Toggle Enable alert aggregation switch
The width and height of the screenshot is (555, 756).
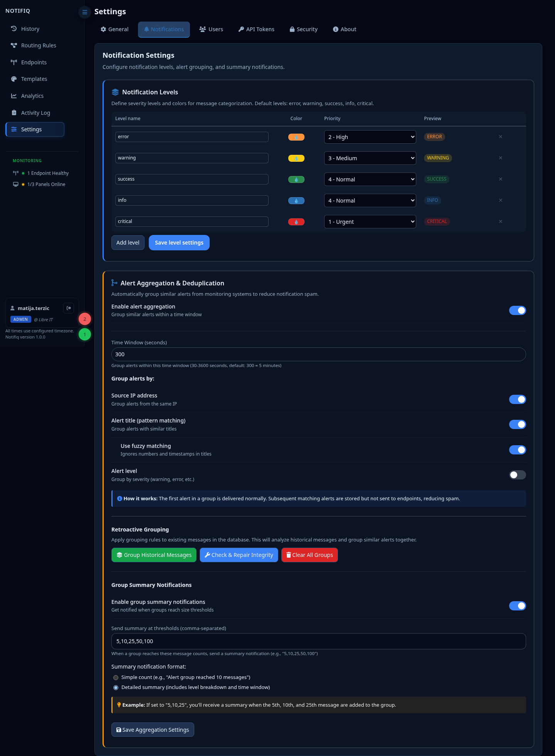517,310
